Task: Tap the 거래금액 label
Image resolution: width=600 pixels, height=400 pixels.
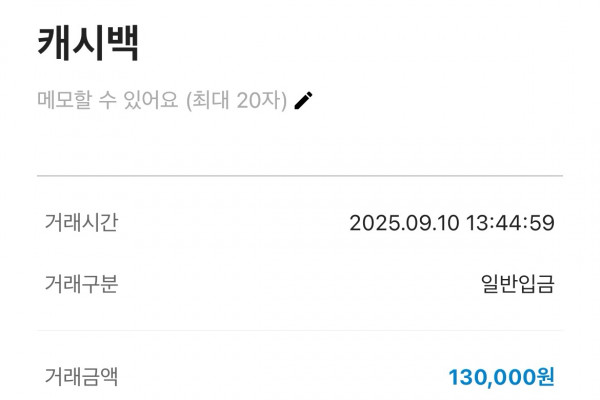Action: tap(82, 376)
